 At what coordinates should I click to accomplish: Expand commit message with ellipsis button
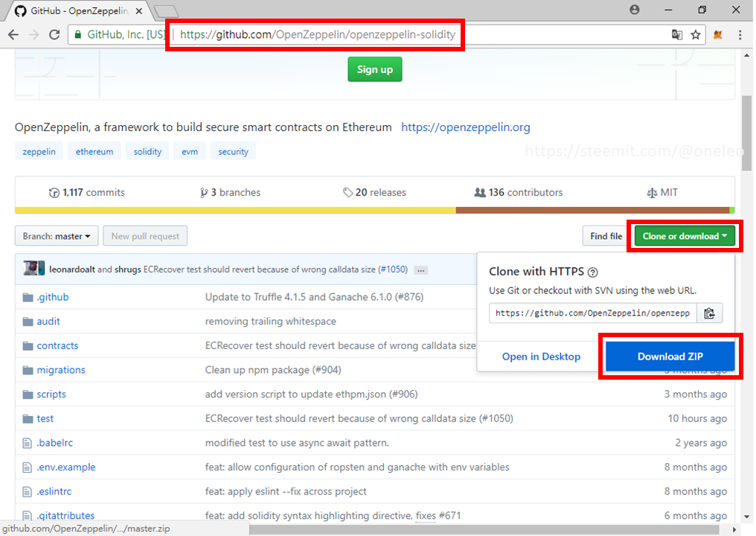coord(421,270)
